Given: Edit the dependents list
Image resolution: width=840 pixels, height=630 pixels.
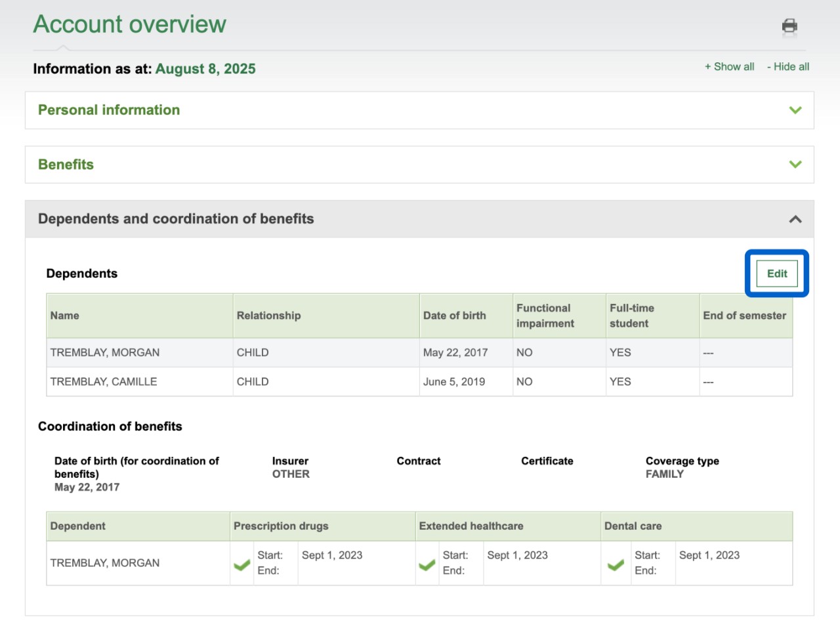Looking at the screenshot, I should tap(776, 274).
